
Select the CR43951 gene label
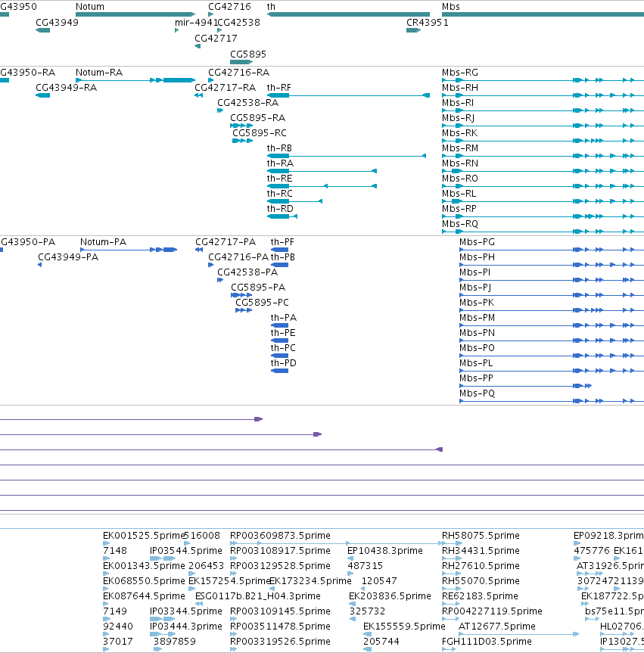[428, 23]
